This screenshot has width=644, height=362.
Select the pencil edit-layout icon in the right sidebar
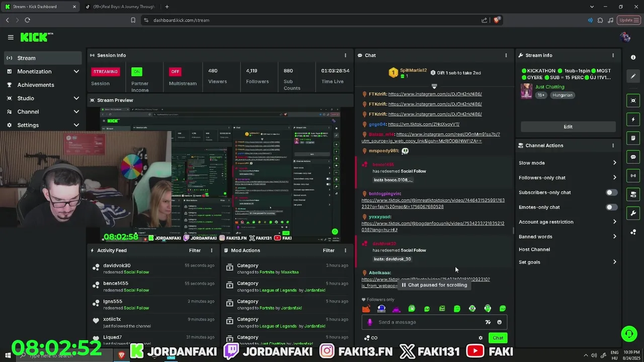[x=633, y=76]
